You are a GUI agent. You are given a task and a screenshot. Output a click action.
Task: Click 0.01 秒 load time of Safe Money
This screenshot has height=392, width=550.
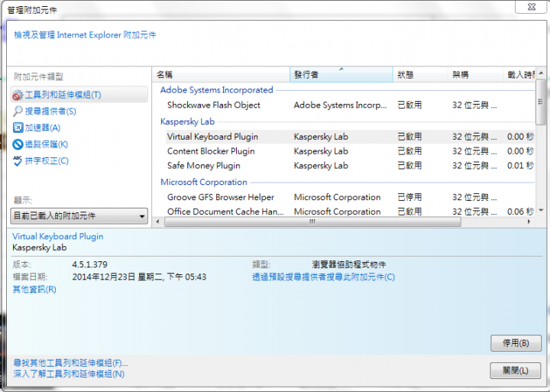click(520, 166)
